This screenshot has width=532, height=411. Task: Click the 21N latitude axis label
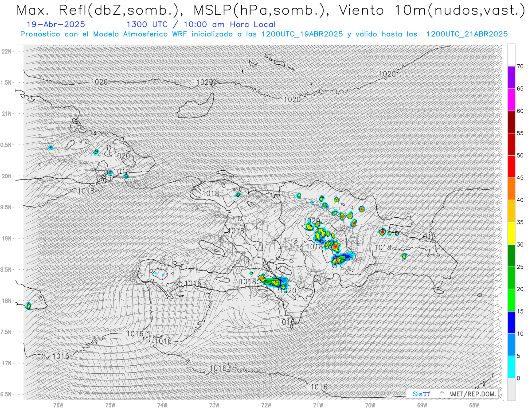(8, 114)
